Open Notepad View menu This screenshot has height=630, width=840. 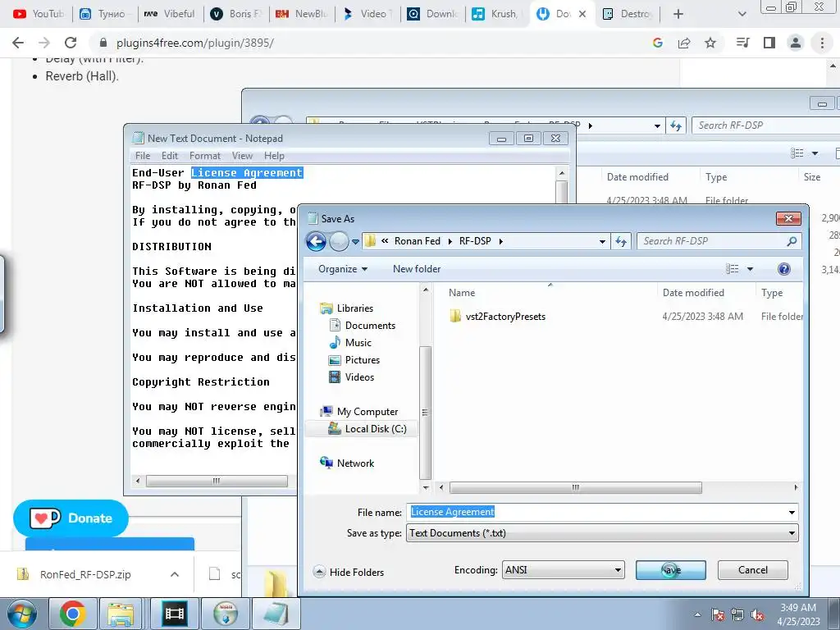242,156
